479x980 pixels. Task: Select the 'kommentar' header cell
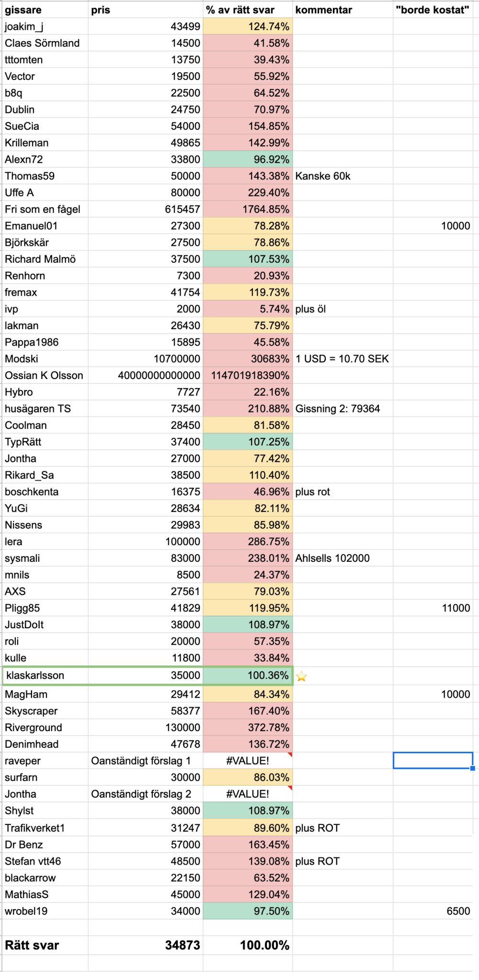[342, 10]
